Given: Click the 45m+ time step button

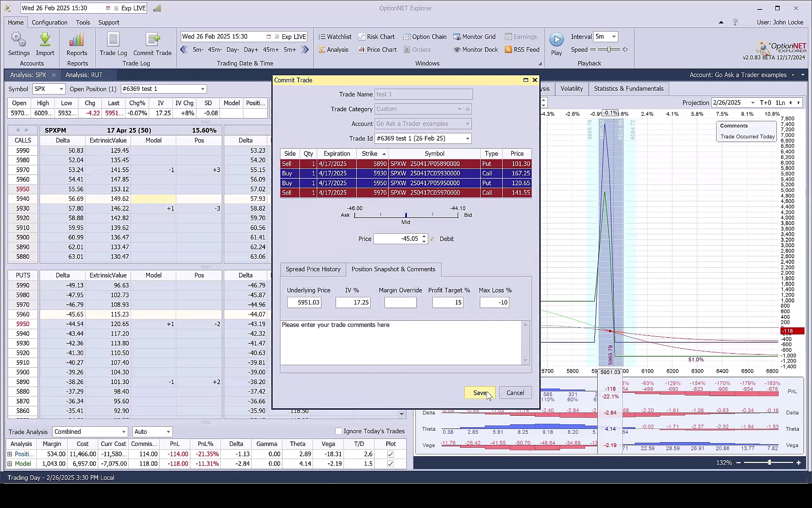Looking at the screenshot, I should point(271,49).
